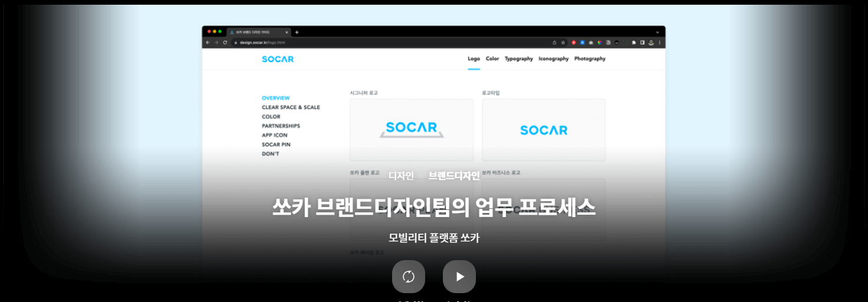Click the puzzle-piece extensions icon
Screen dimensions: 868x302
tap(634, 42)
